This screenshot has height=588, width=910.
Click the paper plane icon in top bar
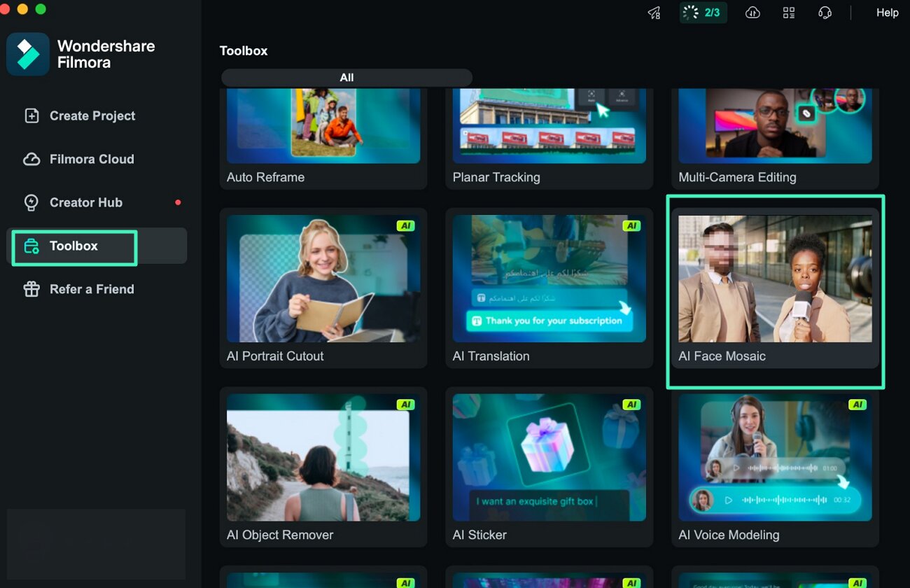coord(654,13)
